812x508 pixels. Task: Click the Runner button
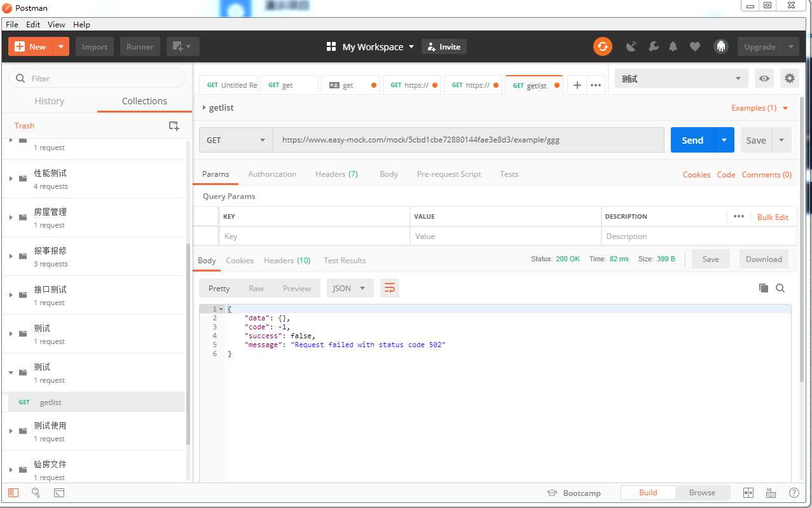[x=140, y=46]
